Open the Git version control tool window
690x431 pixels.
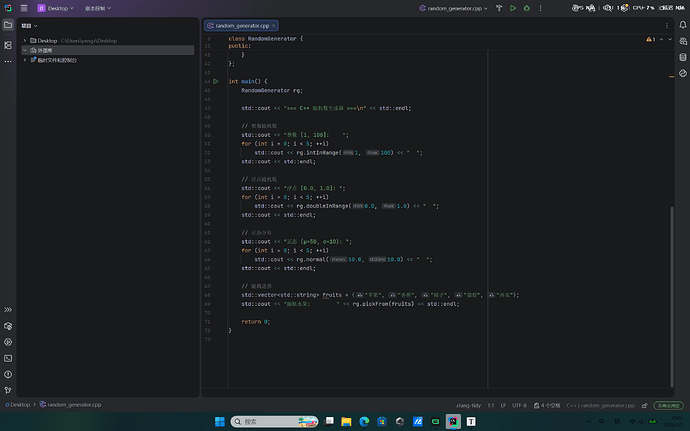pyautogui.click(x=8, y=390)
